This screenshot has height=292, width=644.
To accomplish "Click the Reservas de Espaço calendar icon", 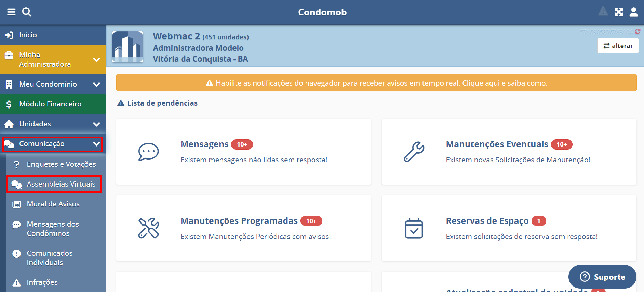I will pyautogui.click(x=414, y=228).
